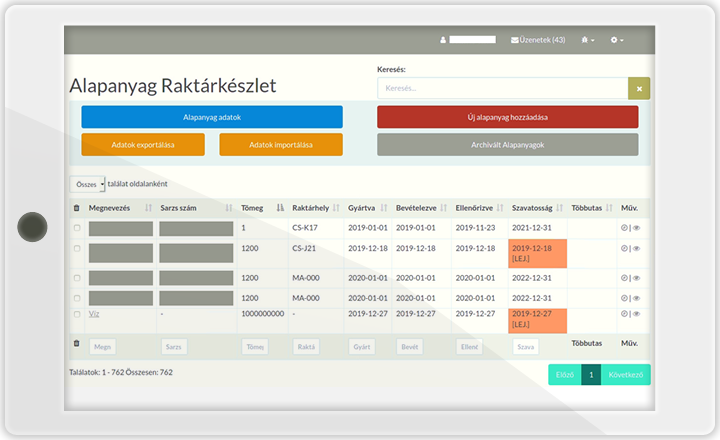
Task: Open the Üzenetek (43) messages link
Action: click(x=538, y=40)
